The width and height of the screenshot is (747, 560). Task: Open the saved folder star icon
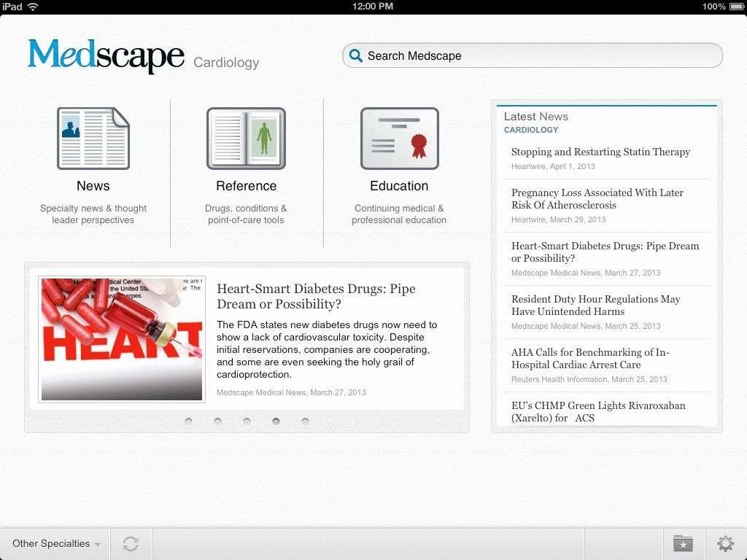[683, 543]
